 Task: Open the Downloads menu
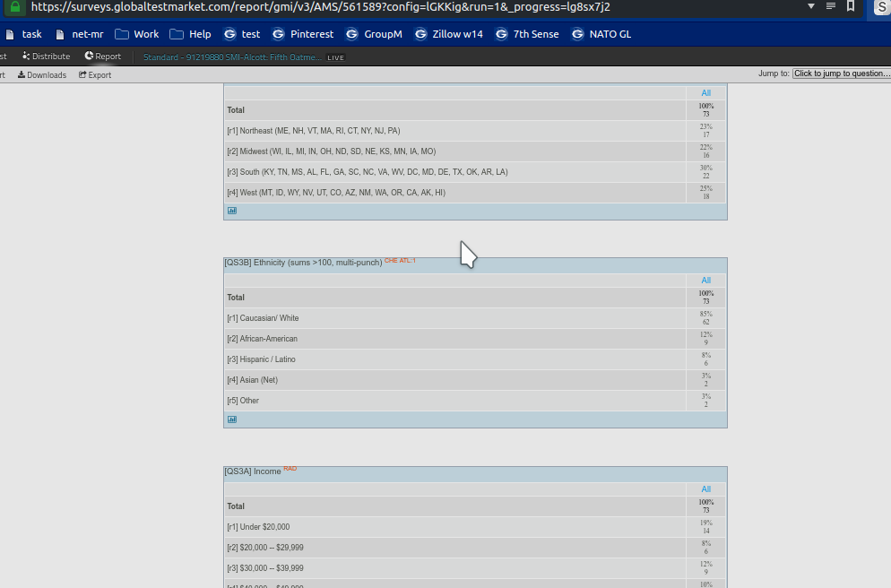click(x=42, y=75)
